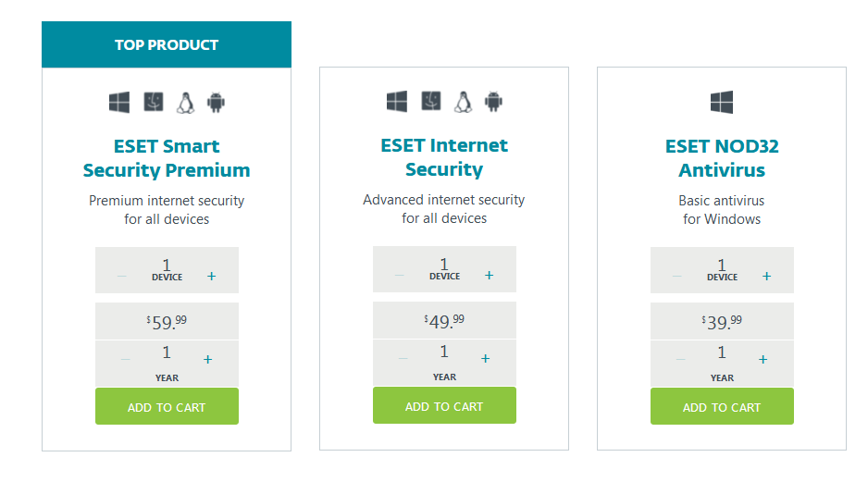868x482 pixels.
Task: Increase device count for NOD32 Antivirus
Action: click(x=767, y=276)
